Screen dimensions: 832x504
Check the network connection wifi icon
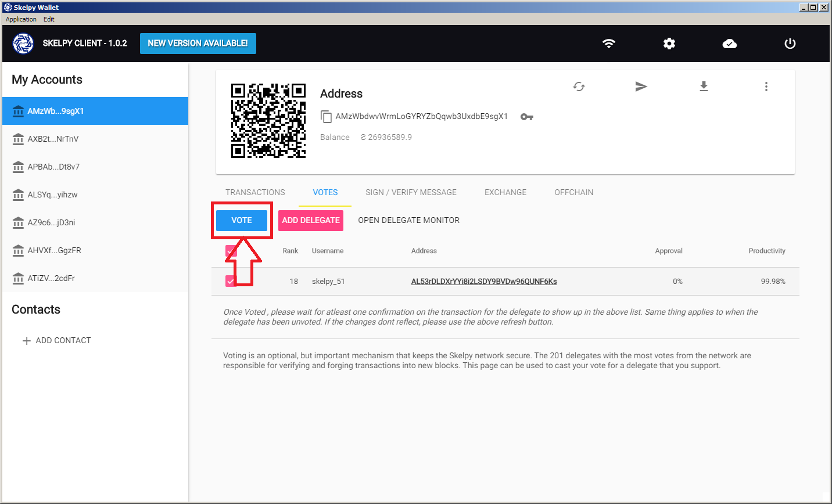(x=609, y=44)
